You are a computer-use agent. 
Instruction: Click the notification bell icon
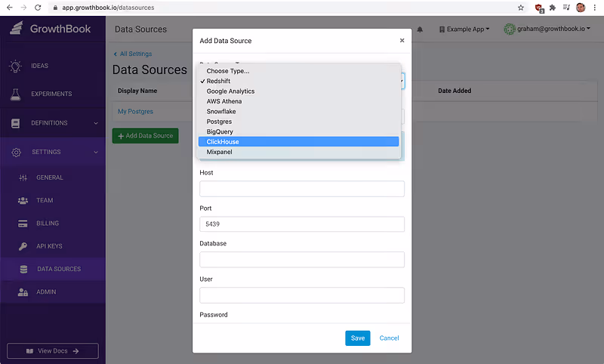tap(420, 29)
